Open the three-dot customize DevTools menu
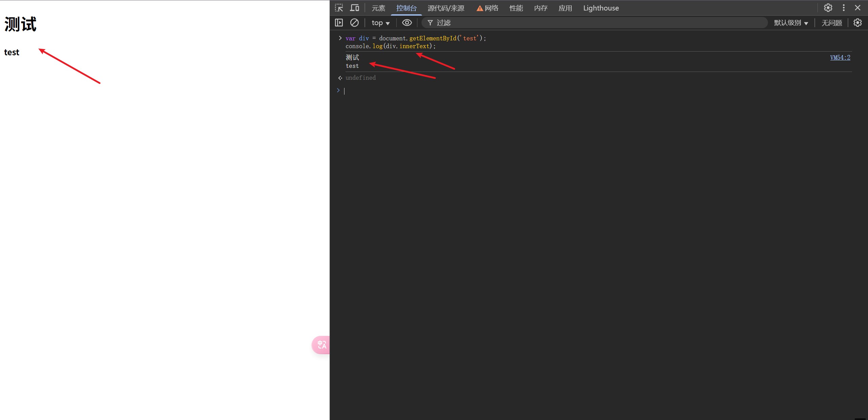This screenshot has height=420, width=868. (x=844, y=8)
